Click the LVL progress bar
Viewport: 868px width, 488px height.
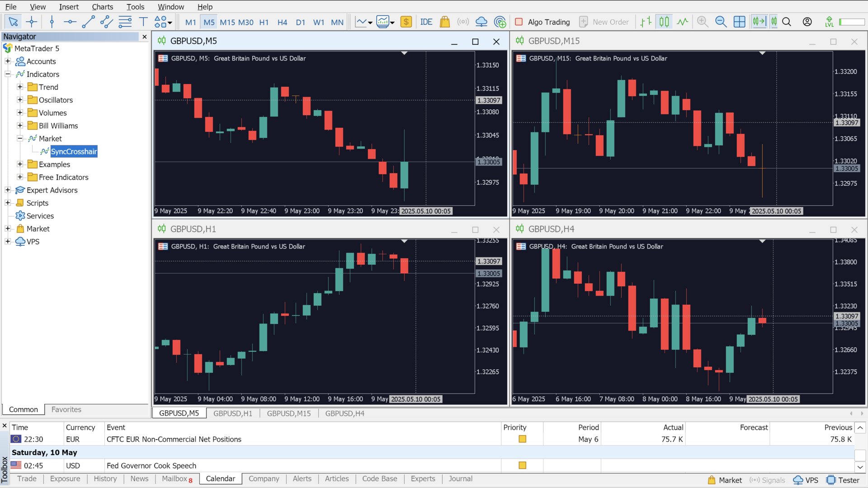pos(852,22)
